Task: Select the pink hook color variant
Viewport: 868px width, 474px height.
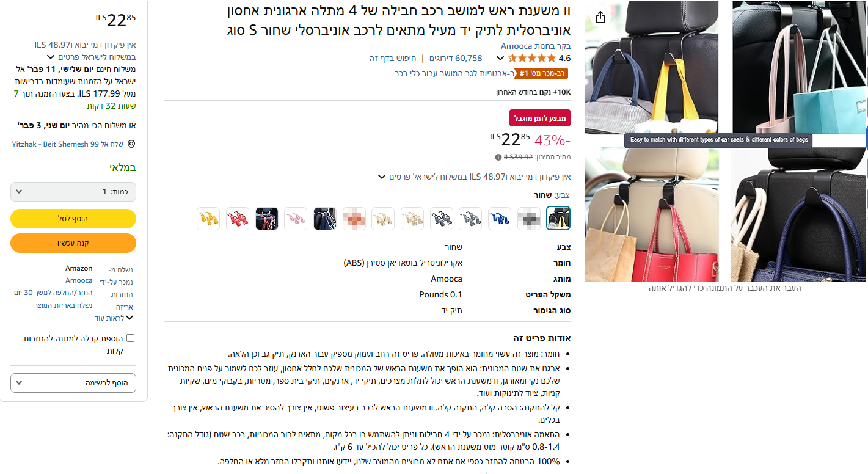Action: point(296,218)
